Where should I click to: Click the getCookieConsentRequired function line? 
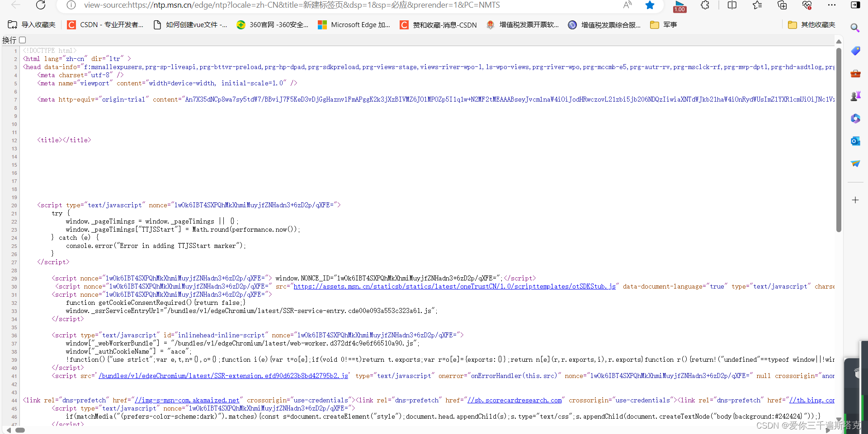point(156,303)
